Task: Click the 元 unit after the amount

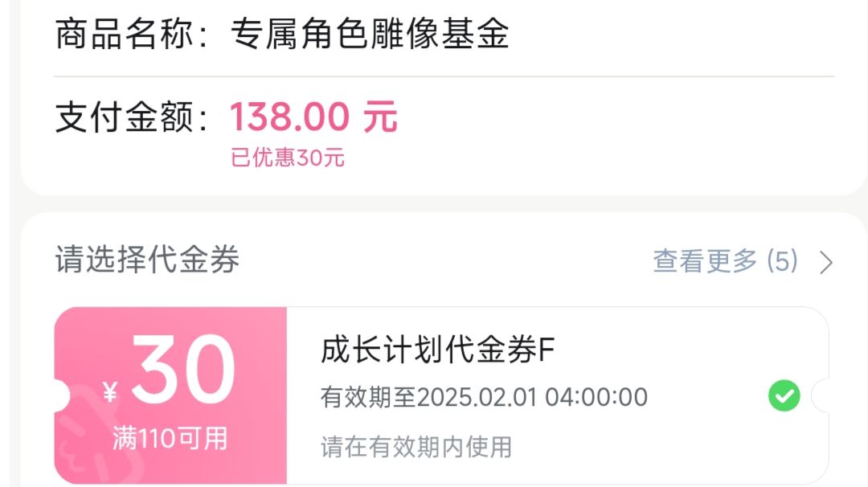Action: [380, 118]
